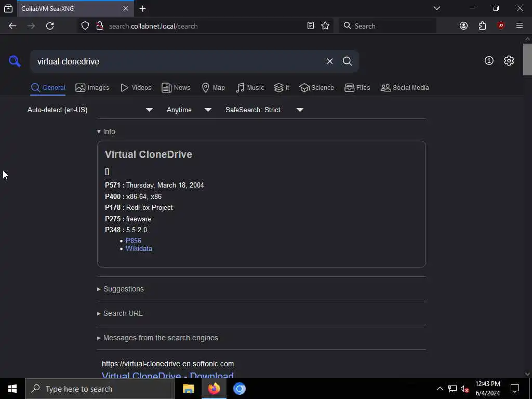
Task: Click the page vertical scrollbar thumb
Action: 527,59
